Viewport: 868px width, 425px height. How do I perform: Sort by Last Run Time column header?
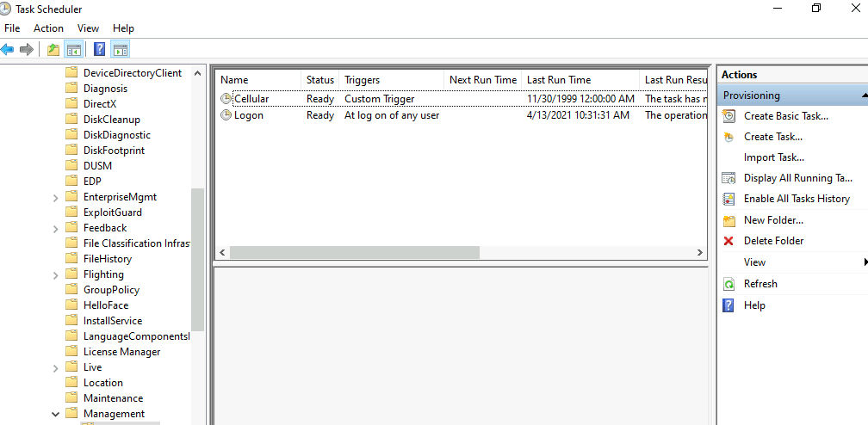pyautogui.click(x=580, y=80)
